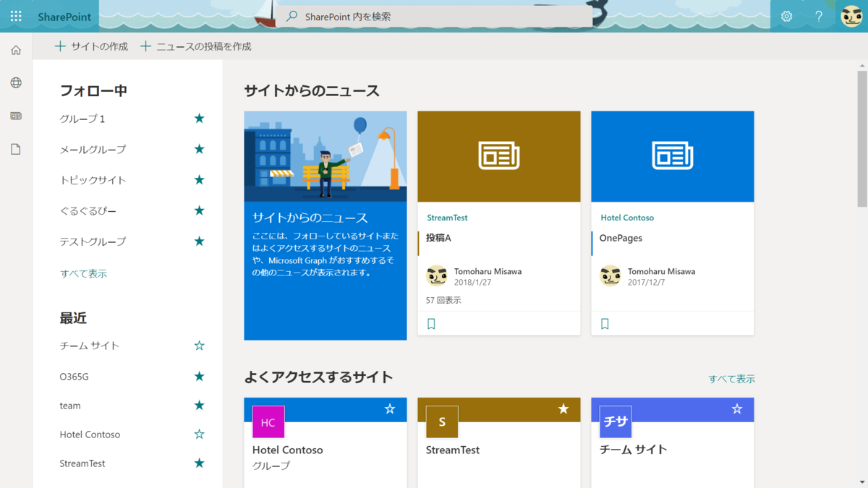Viewport: 868px width, 488px height.
Task: Unfollow team via its star
Action: pos(200,405)
